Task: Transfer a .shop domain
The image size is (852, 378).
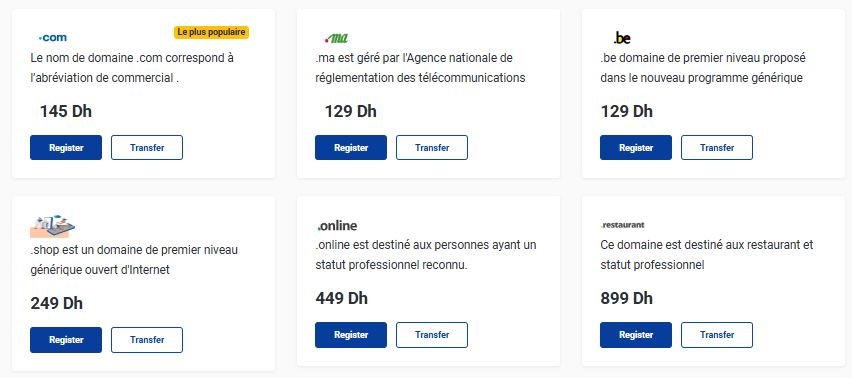Action: pyautogui.click(x=147, y=340)
